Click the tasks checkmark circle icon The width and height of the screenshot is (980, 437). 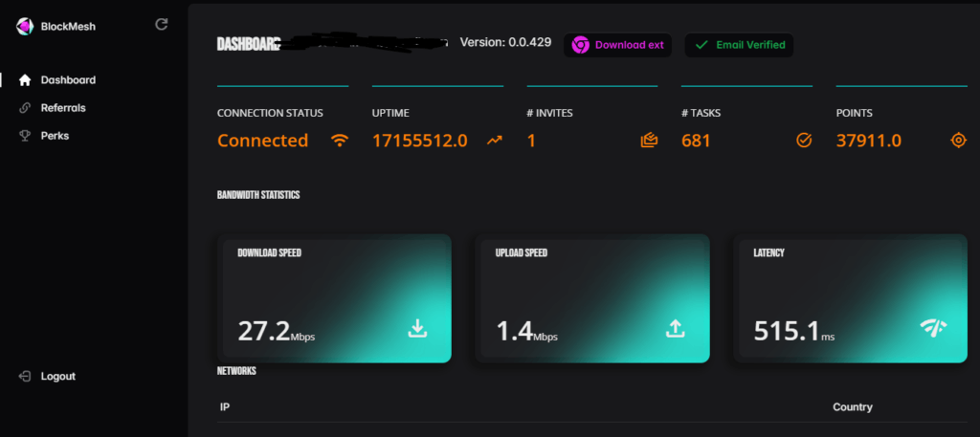tap(804, 141)
